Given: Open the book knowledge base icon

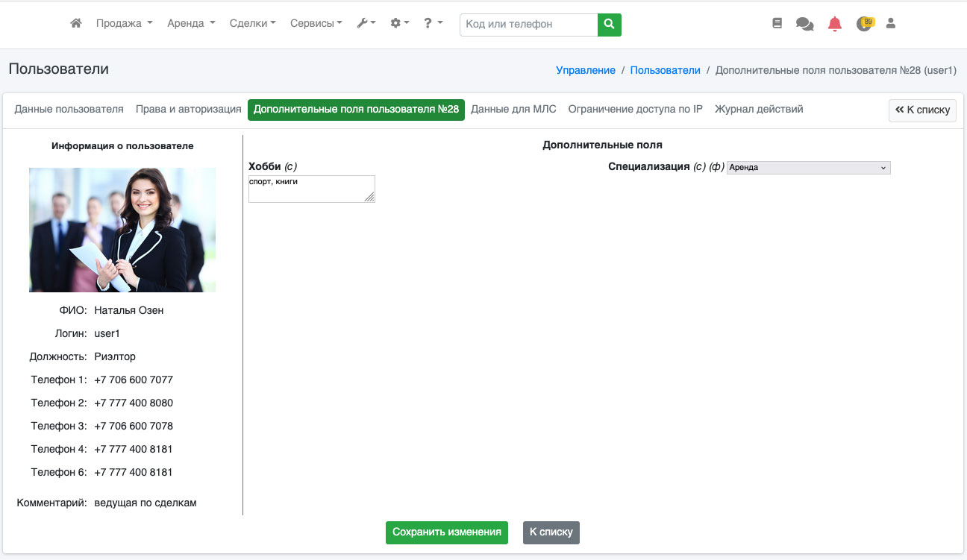Looking at the screenshot, I should tap(777, 24).
